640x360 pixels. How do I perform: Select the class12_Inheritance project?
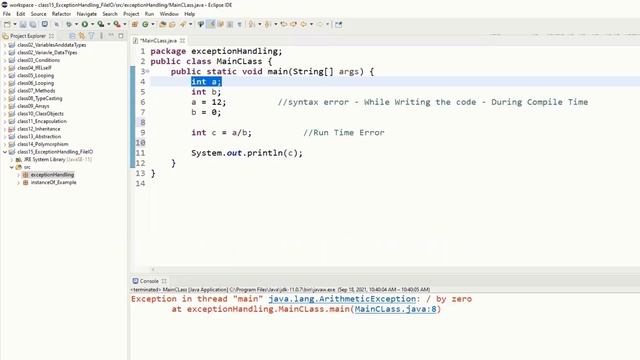click(x=39, y=129)
